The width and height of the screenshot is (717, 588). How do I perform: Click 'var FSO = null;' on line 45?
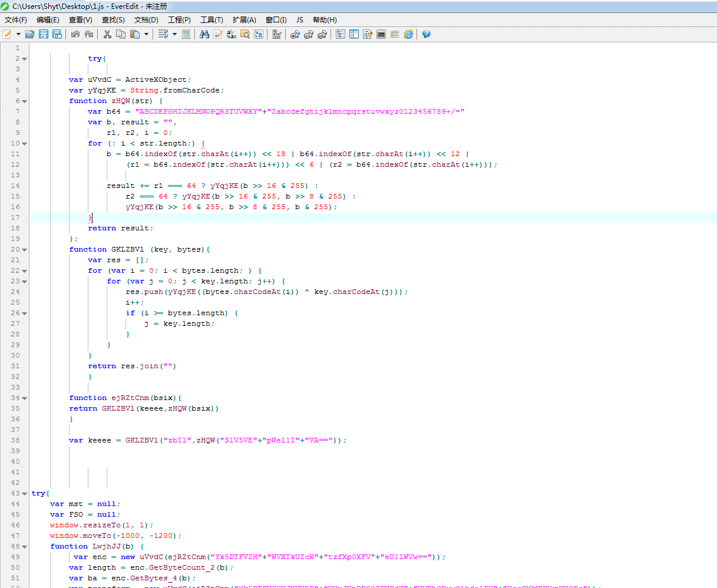click(85, 514)
